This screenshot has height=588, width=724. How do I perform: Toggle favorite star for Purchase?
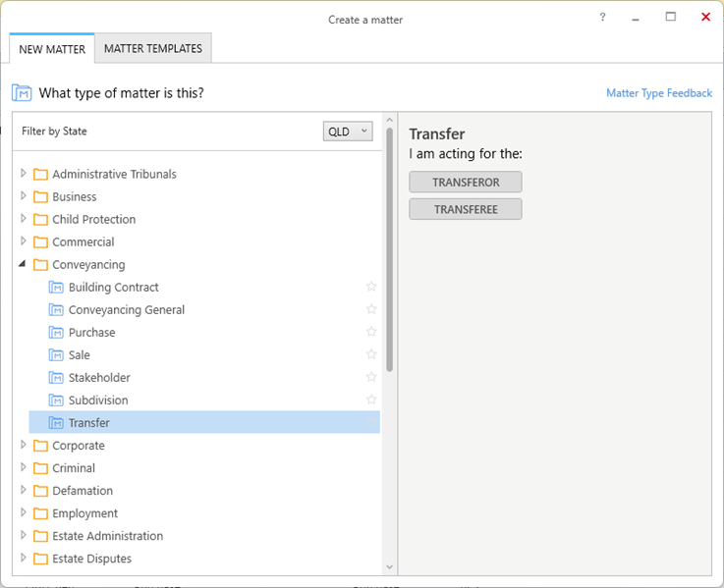(x=371, y=332)
